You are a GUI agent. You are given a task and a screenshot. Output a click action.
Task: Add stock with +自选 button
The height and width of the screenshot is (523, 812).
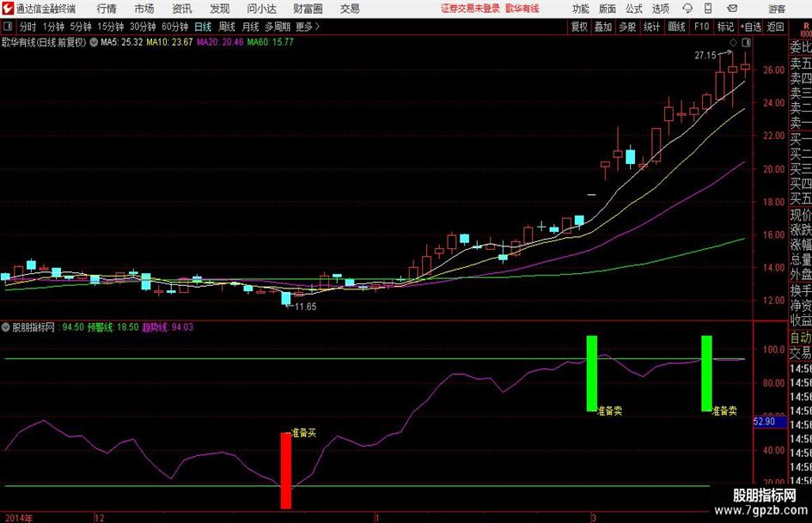(x=750, y=27)
